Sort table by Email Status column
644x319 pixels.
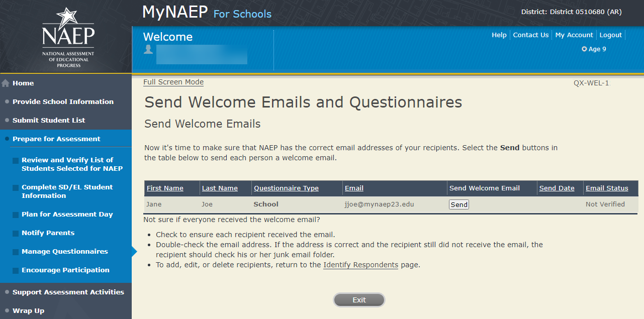point(607,188)
